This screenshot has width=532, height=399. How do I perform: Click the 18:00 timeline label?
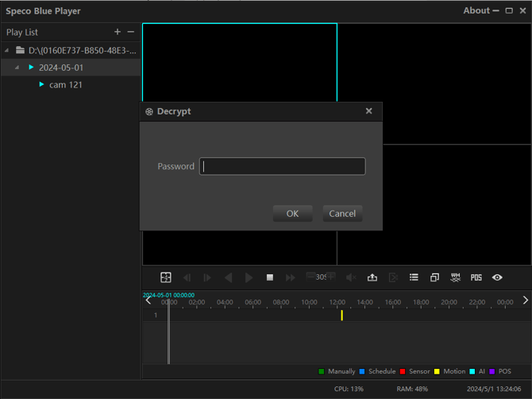pyautogui.click(x=421, y=302)
